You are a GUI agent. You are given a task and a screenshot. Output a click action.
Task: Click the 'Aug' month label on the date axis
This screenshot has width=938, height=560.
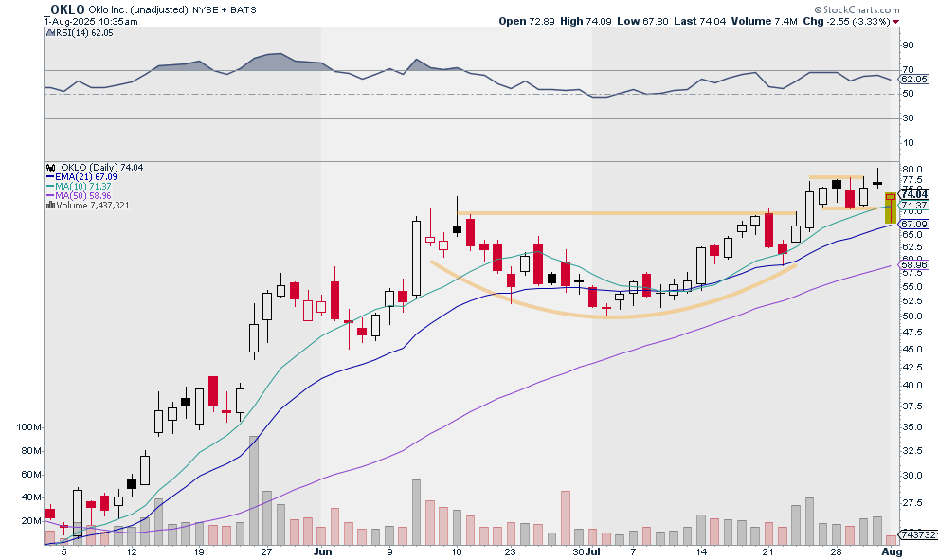click(x=892, y=552)
